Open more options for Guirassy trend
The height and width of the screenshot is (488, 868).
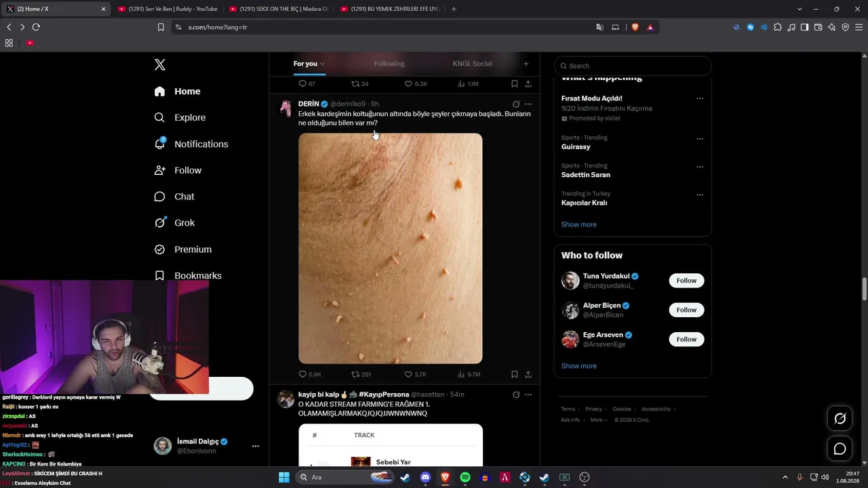click(700, 138)
